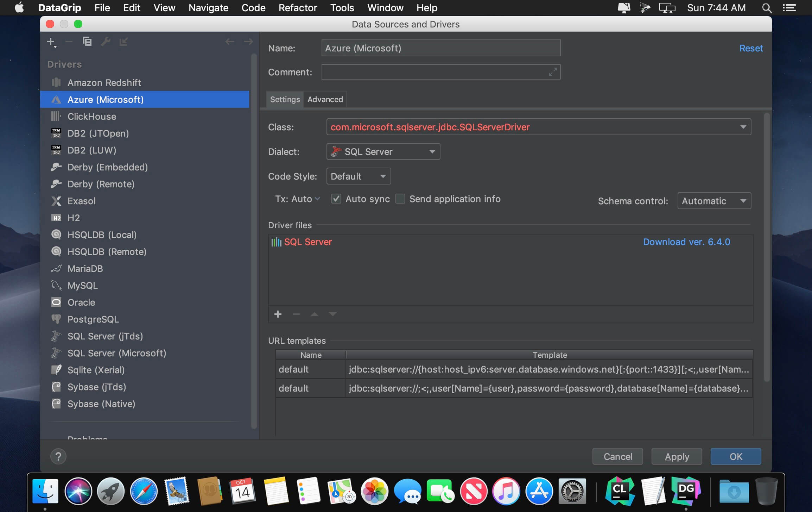Select Amazon Redshift driver
Screen dimensions: 812x512
[x=145, y=82]
